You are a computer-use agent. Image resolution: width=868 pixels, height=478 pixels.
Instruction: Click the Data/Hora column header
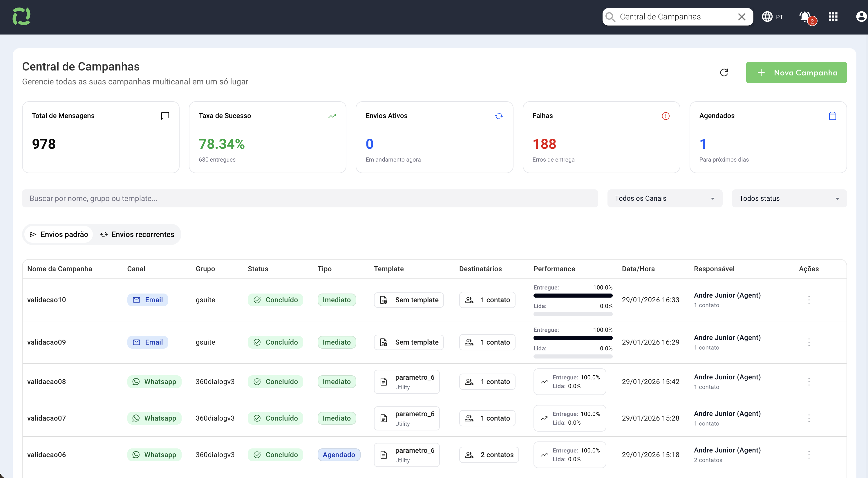[638, 269]
